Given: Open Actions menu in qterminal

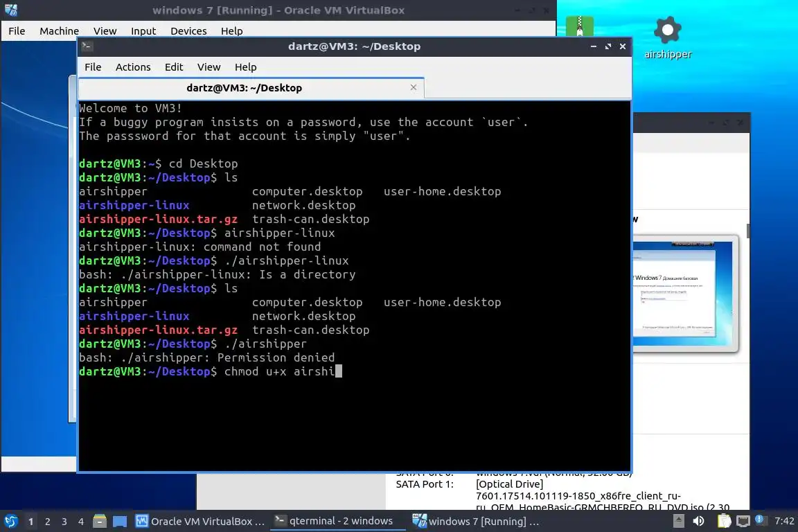Looking at the screenshot, I should pyautogui.click(x=133, y=67).
